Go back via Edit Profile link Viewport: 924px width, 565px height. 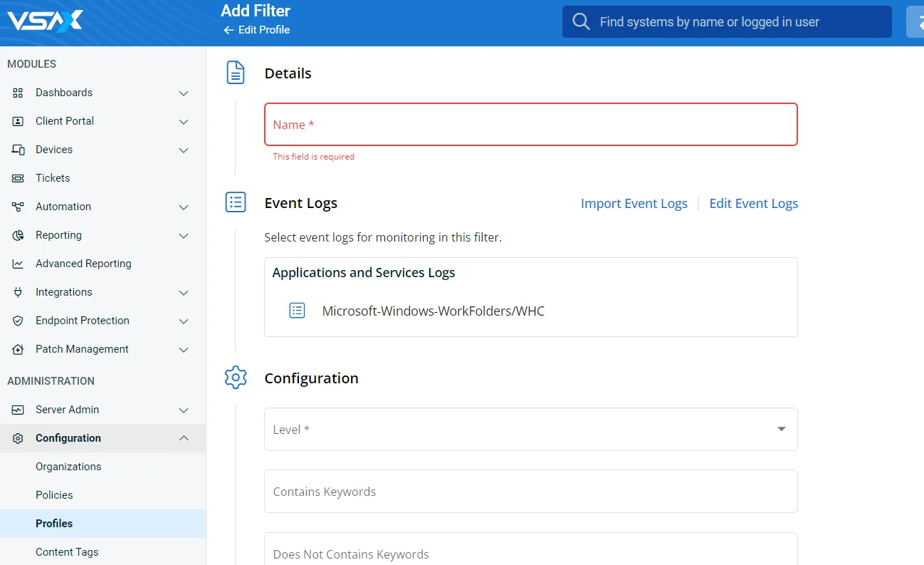[x=257, y=30]
